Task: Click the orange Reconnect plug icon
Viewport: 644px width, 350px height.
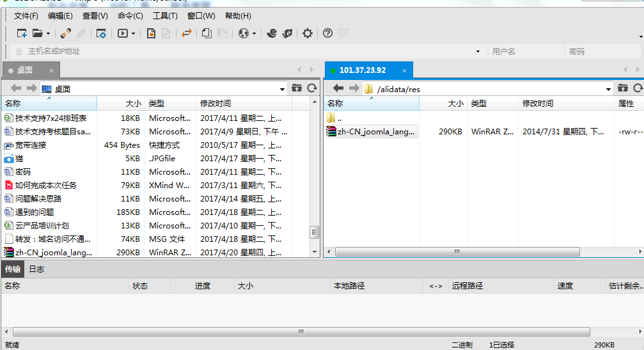Action: click(x=66, y=33)
